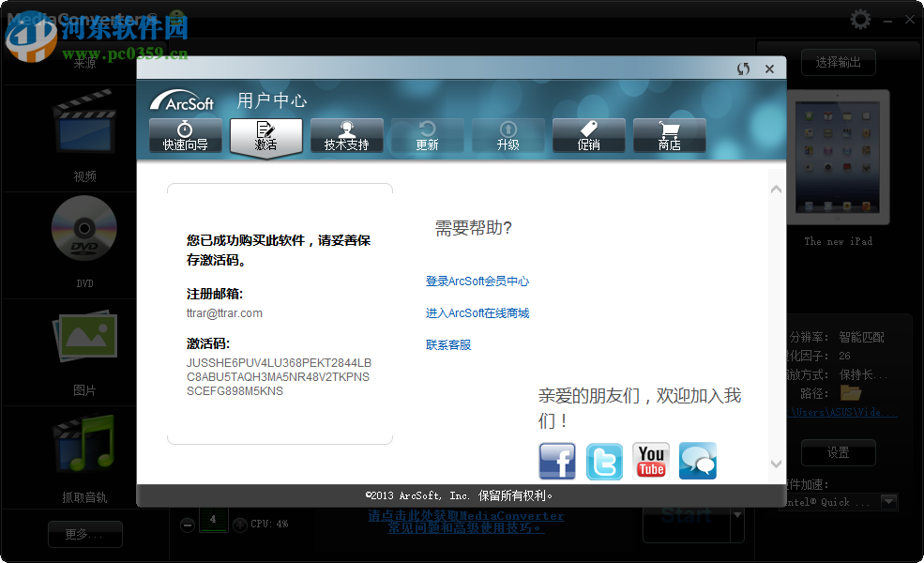The image size is (924, 563).
Task: Click the Facebook social icon
Action: [557, 461]
